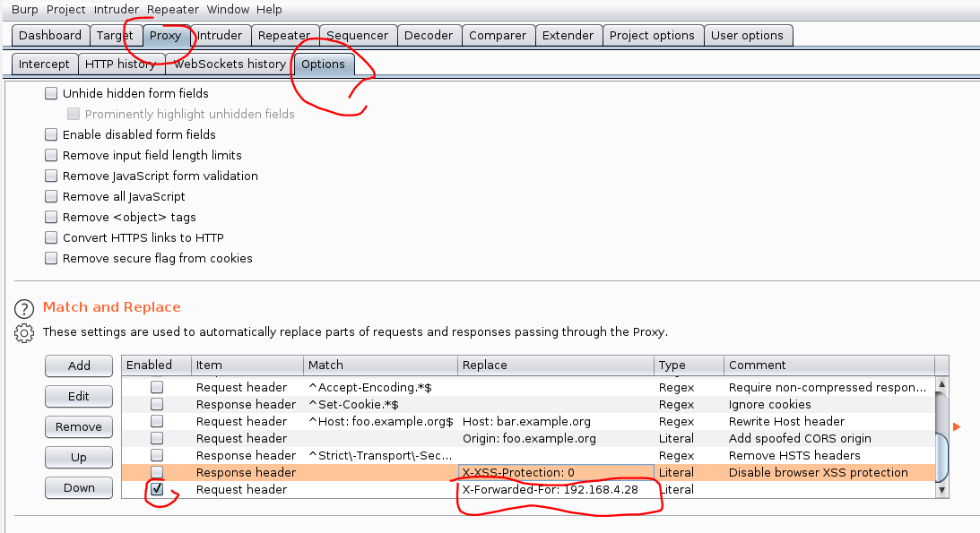
Task: Select the ^Accept-Encoding.*$ match cell
Action: [x=381, y=388]
